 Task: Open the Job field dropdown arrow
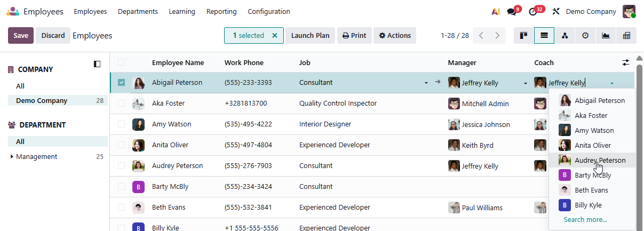click(426, 83)
